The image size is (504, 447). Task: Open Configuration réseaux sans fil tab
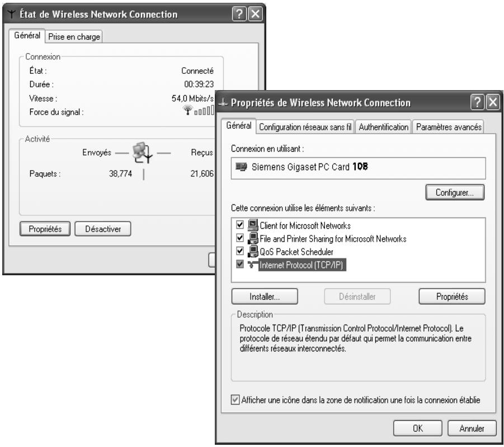coord(305,127)
